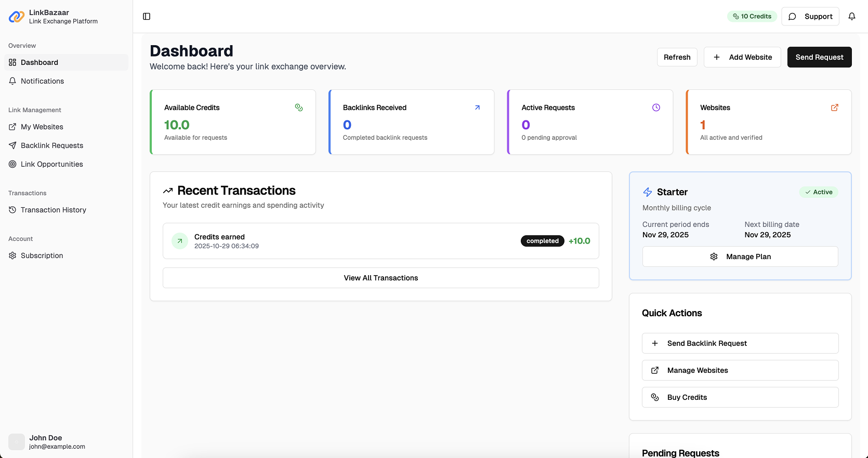Open Subscription in sidebar
This screenshot has height=458, width=868.
pos(67,255)
